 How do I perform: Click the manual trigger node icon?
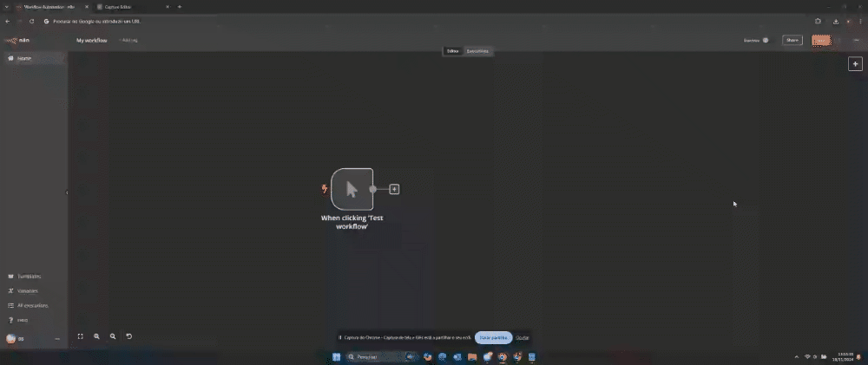coord(352,189)
